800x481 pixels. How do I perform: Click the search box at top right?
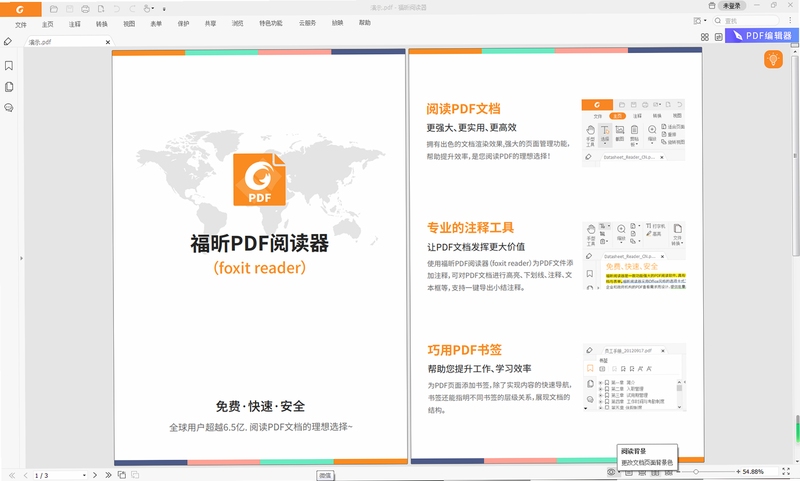(x=746, y=20)
